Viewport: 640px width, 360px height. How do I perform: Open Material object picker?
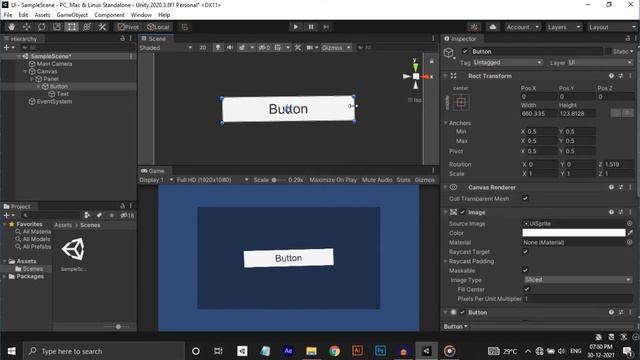click(x=629, y=242)
